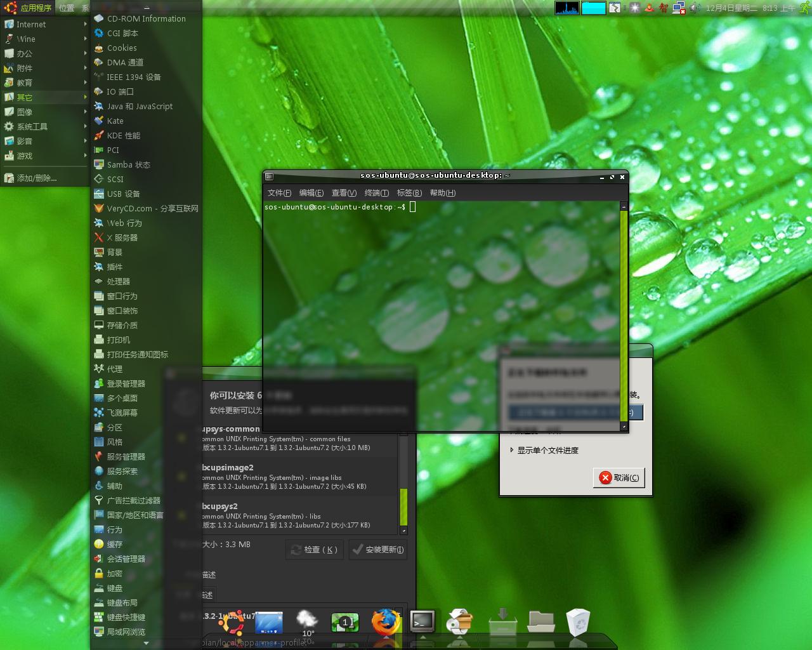812x650 pixels.
Task: Expand the 系统工具 submenu
Action: 45,126
